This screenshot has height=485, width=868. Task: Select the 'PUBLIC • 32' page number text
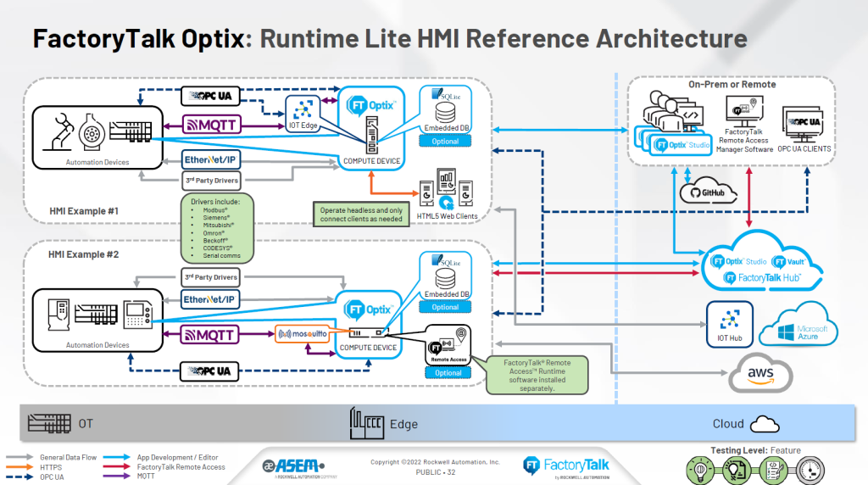pyautogui.click(x=436, y=472)
